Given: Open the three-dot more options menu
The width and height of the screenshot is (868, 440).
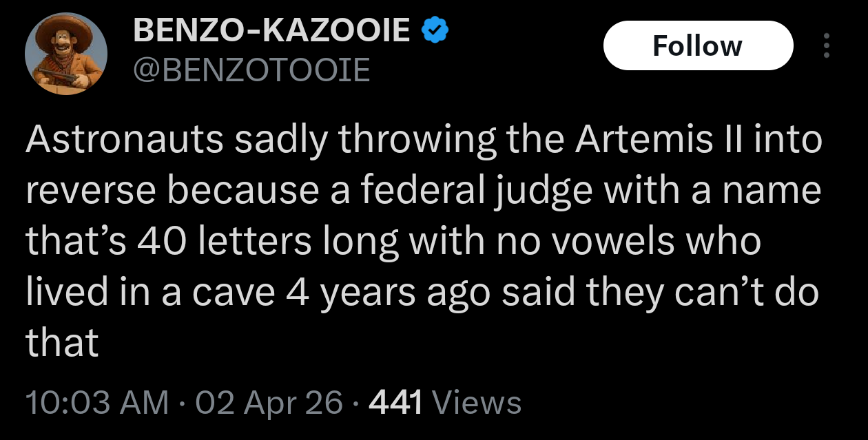Looking at the screenshot, I should click(827, 45).
